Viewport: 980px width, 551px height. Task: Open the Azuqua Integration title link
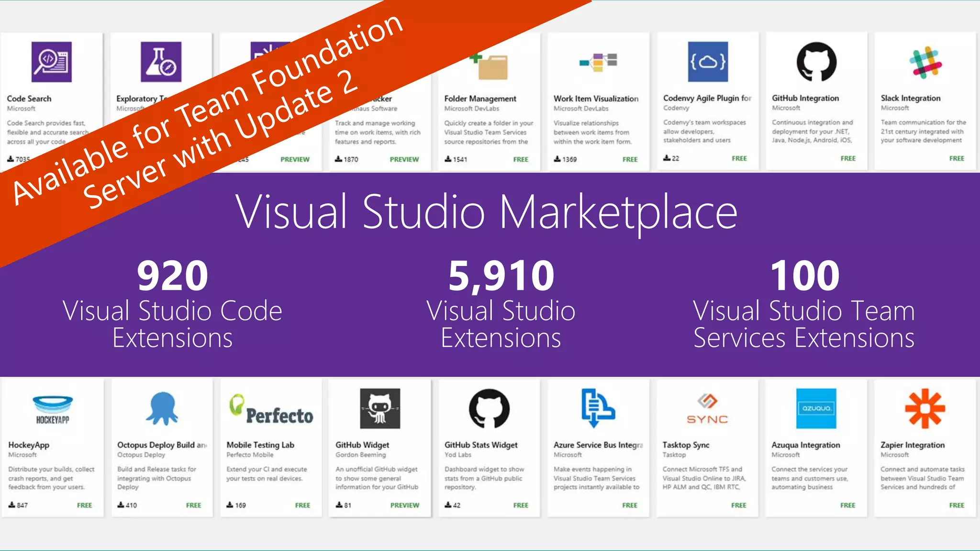[x=806, y=445]
